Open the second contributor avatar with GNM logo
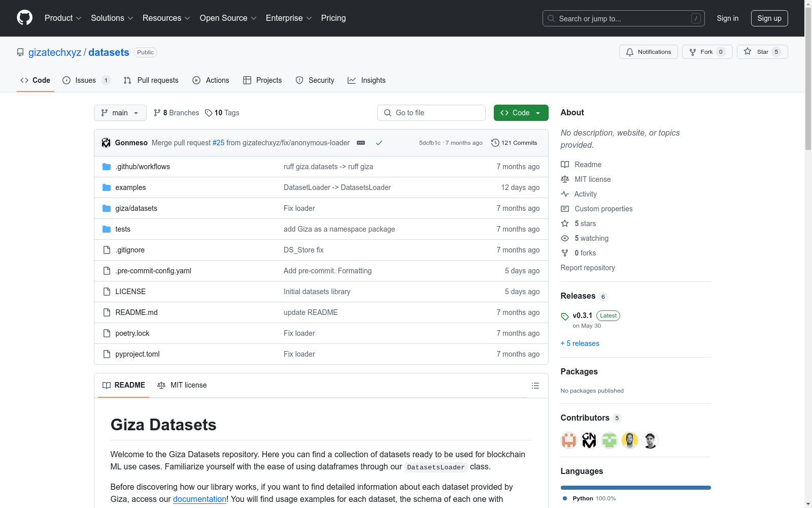Screen dimensions: 812x508 click(589, 440)
